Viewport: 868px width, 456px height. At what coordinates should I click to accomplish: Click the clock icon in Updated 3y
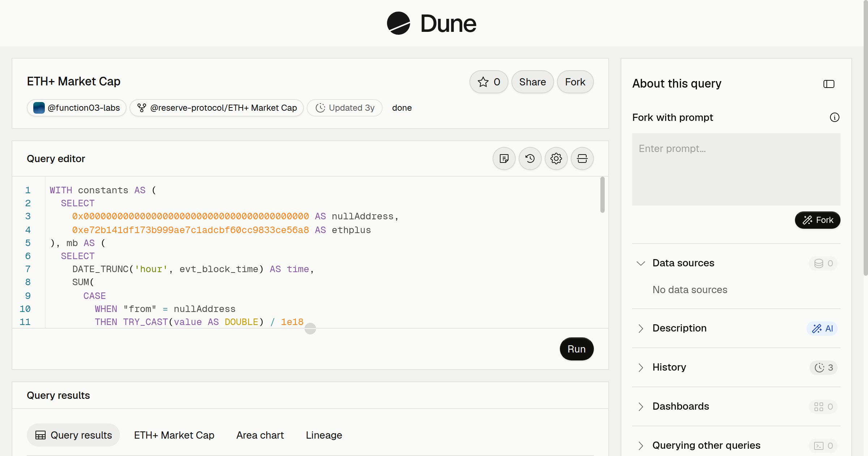(320, 108)
